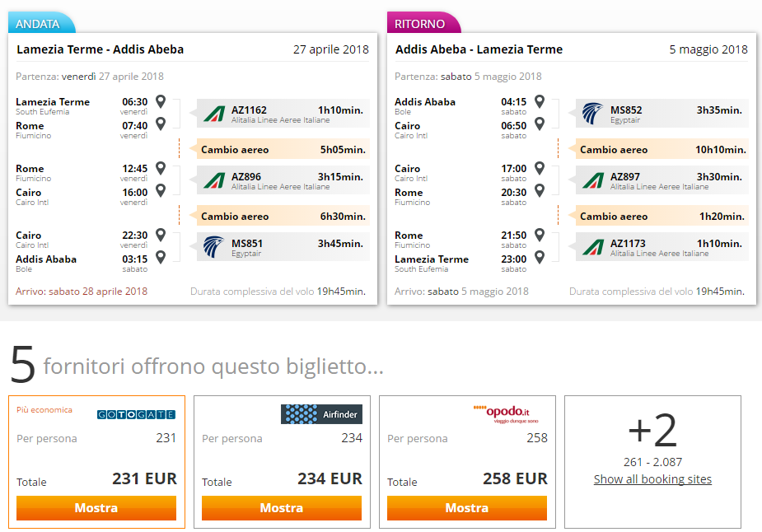Select the RITORNO tab

pyautogui.click(x=423, y=23)
